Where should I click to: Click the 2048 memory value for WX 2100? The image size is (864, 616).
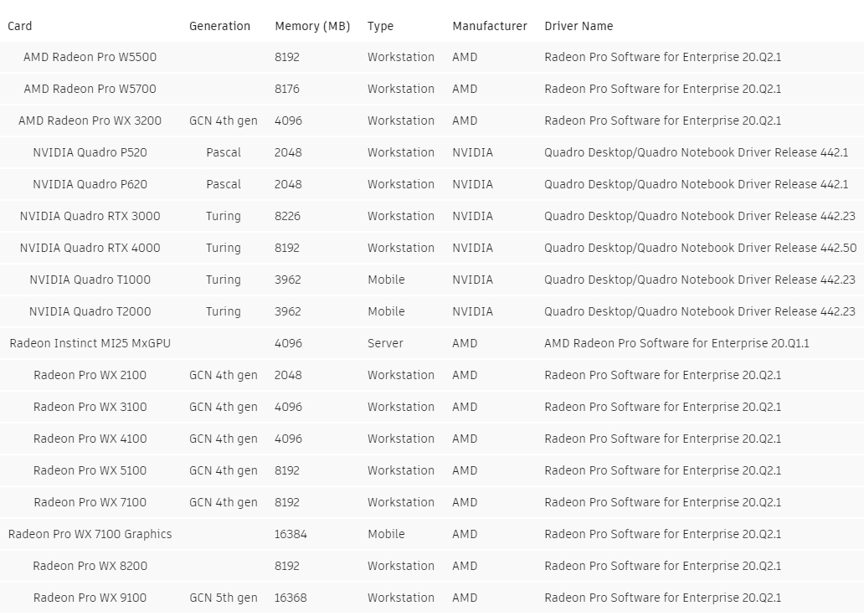288,375
